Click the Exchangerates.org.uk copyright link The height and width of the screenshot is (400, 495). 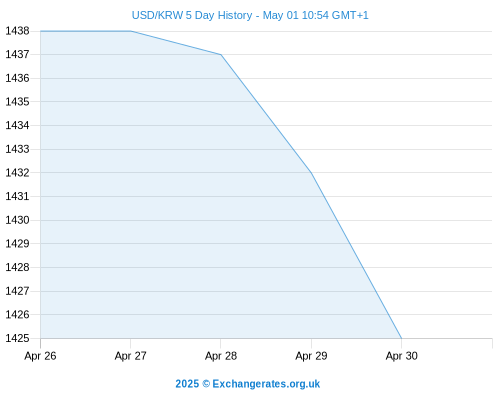coord(247,384)
